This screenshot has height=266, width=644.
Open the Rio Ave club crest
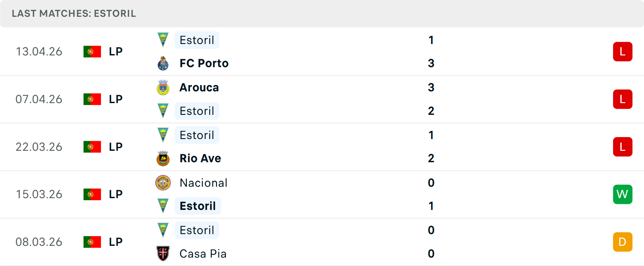[x=163, y=158]
